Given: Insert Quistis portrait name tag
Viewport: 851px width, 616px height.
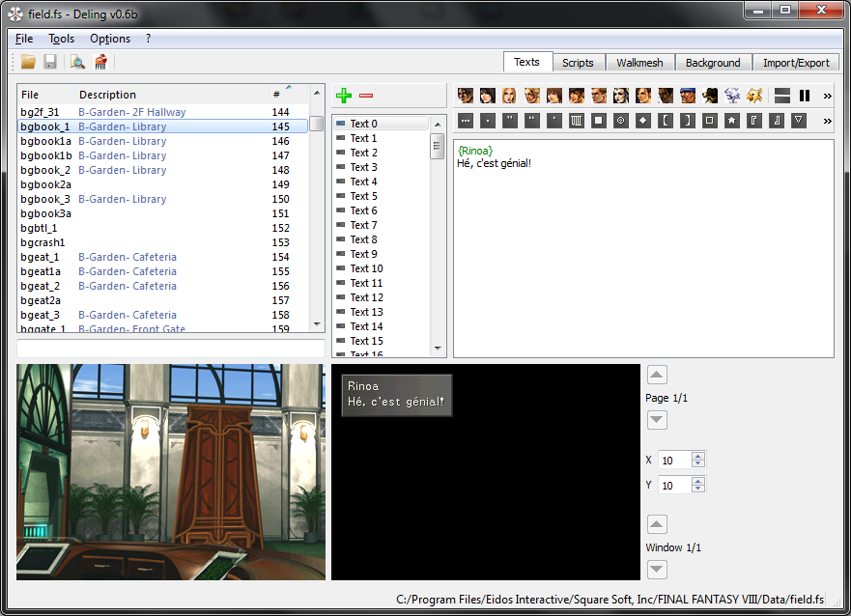Looking at the screenshot, I should 510,96.
